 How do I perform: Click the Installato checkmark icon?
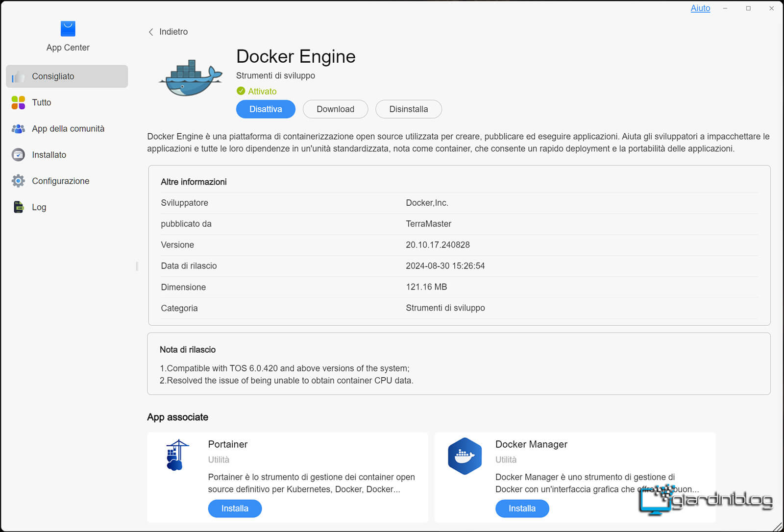(18, 155)
